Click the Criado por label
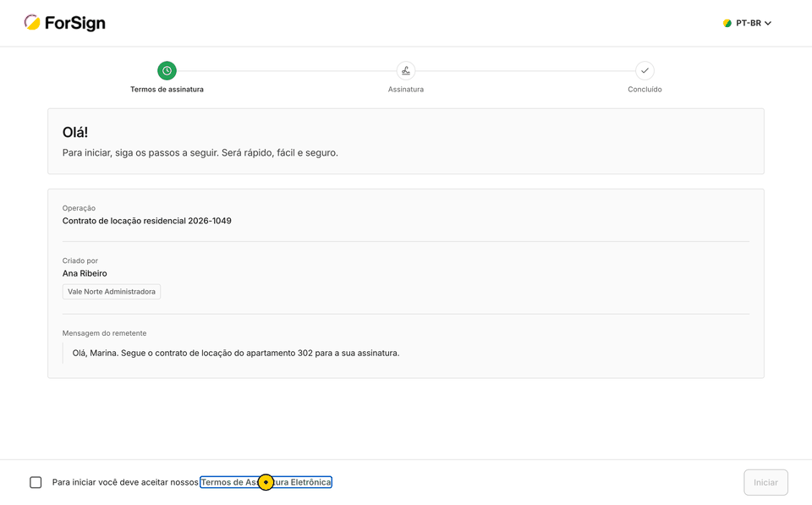The image size is (812, 505). click(80, 261)
